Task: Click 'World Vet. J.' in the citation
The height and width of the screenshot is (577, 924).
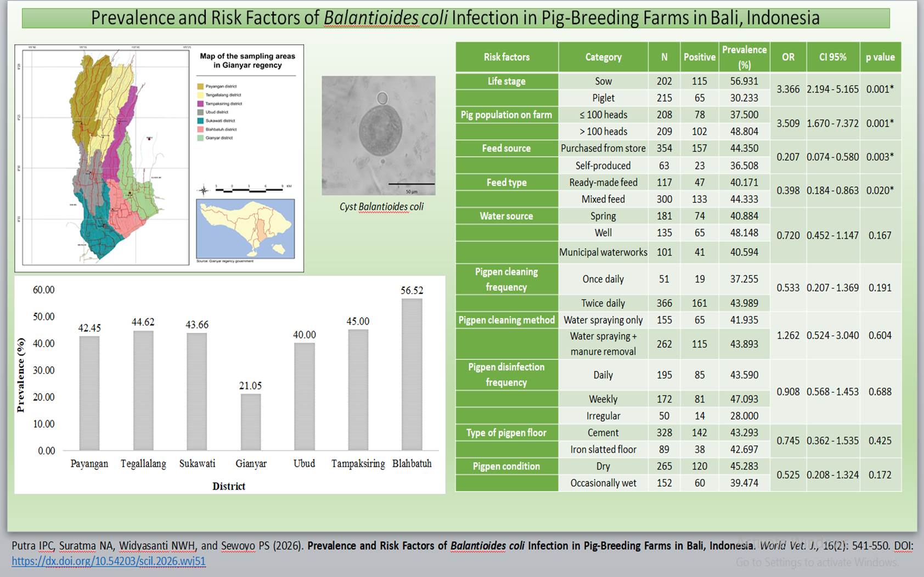Action: [x=788, y=546]
